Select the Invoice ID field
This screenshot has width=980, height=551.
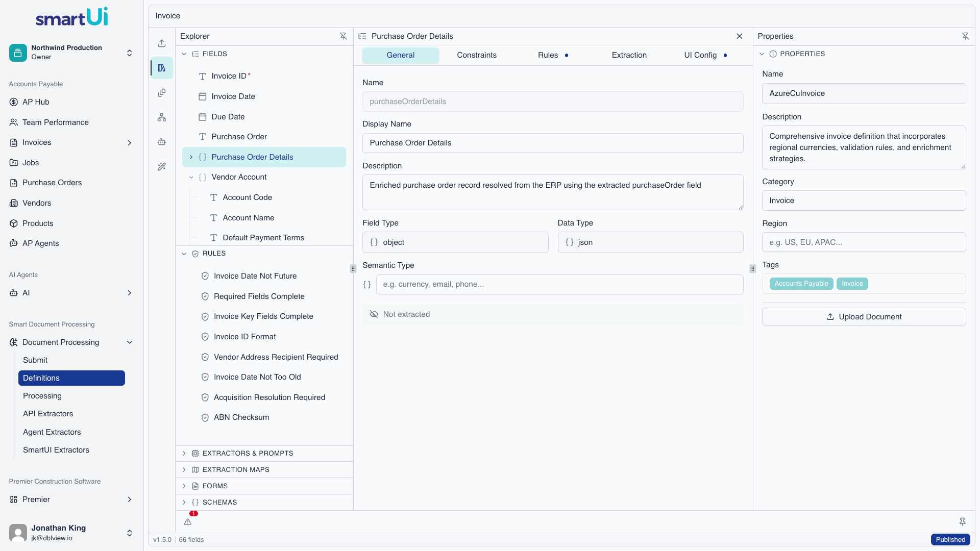[264, 76]
